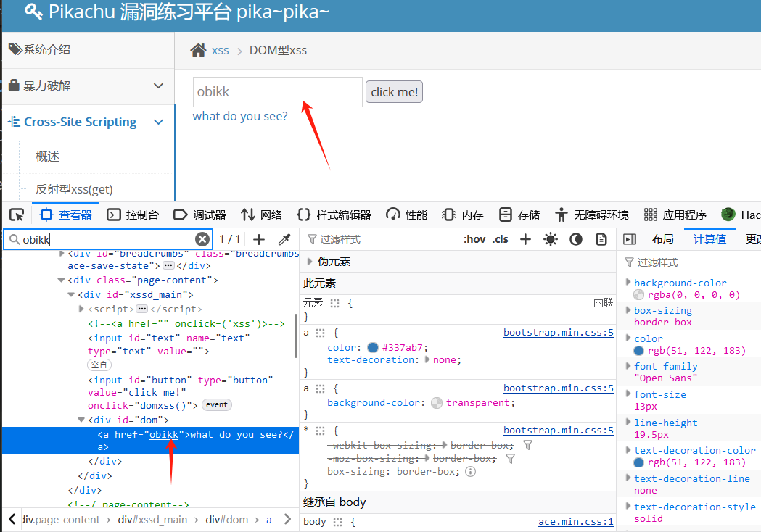This screenshot has width=761, height=532.
Task: Open the 内存 memory tab
Action: pyautogui.click(x=463, y=215)
